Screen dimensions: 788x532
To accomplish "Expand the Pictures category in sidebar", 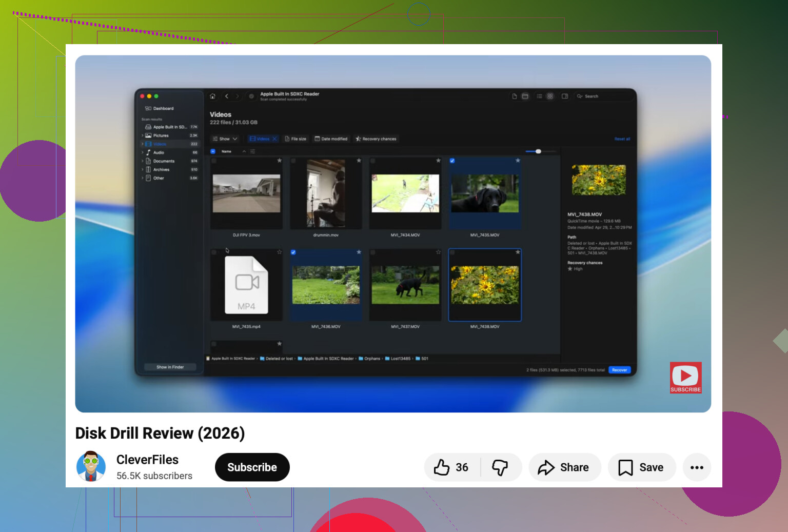I will [143, 136].
